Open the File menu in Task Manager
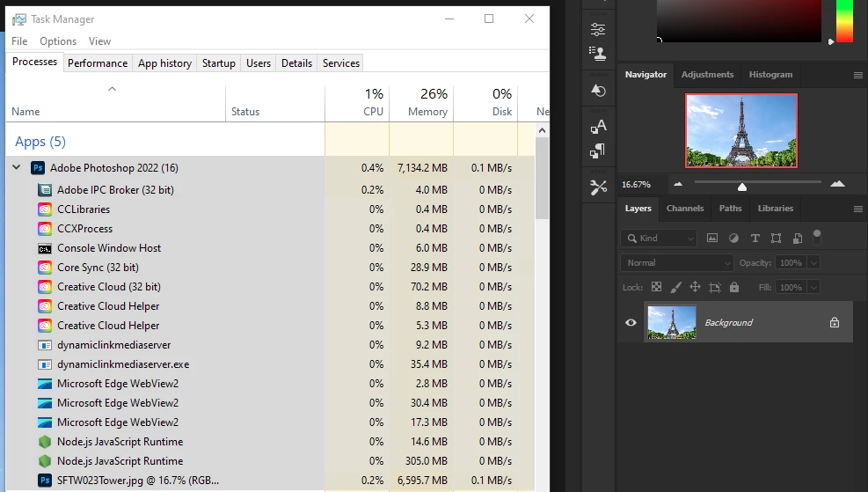 (x=19, y=41)
